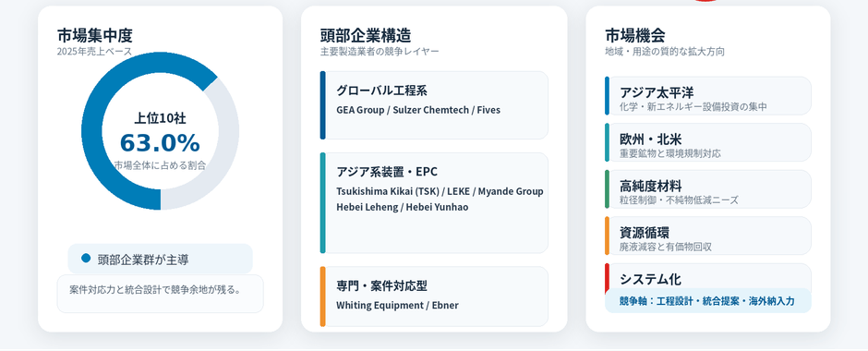The width and height of the screenshot is (868, 351).
Task: Click the 競争軸 summary banner
Action: [x=708, y=300]
